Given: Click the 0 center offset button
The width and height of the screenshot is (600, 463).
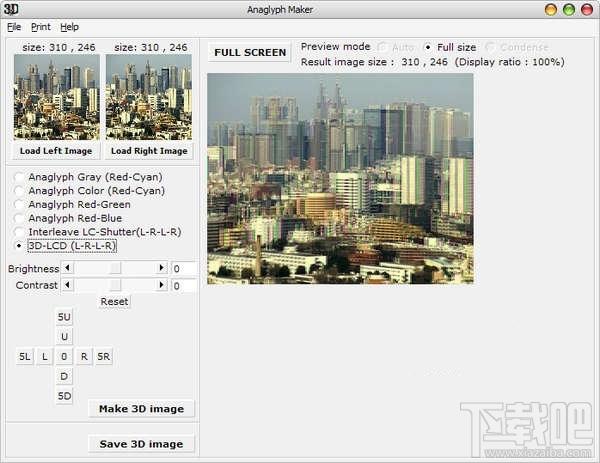Looking at the screenshot, I should 64,356.
